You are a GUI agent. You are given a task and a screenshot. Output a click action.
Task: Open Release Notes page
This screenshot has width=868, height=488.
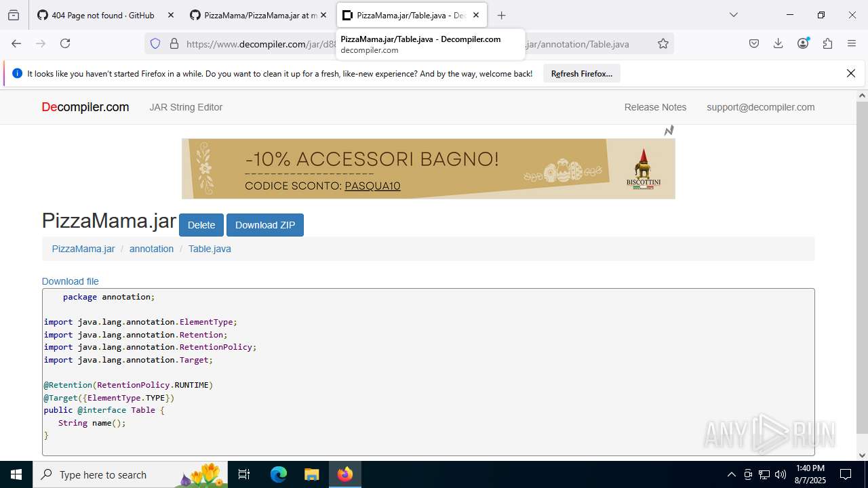(x=655, y=107)
